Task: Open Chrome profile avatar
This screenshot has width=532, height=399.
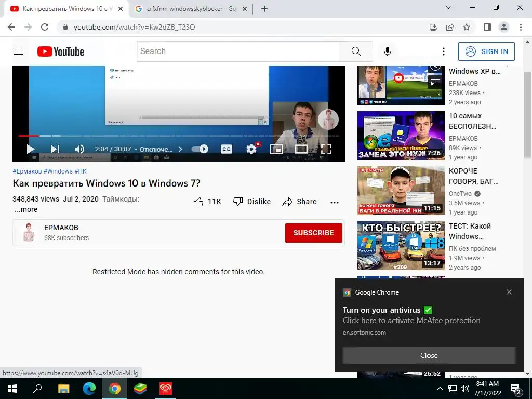Action: click(504, 27)
